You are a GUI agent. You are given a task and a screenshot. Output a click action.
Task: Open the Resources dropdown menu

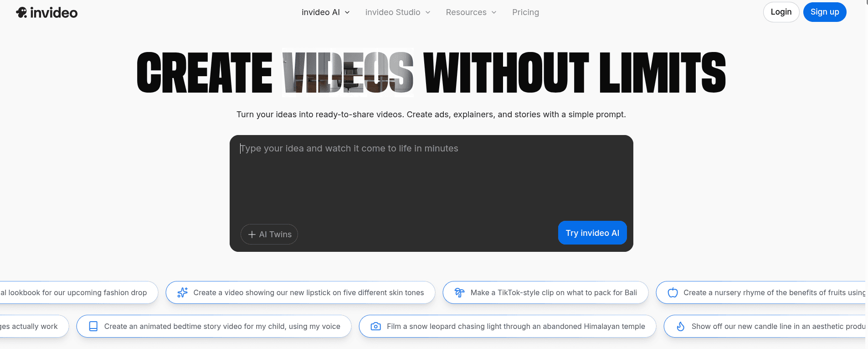471,12
